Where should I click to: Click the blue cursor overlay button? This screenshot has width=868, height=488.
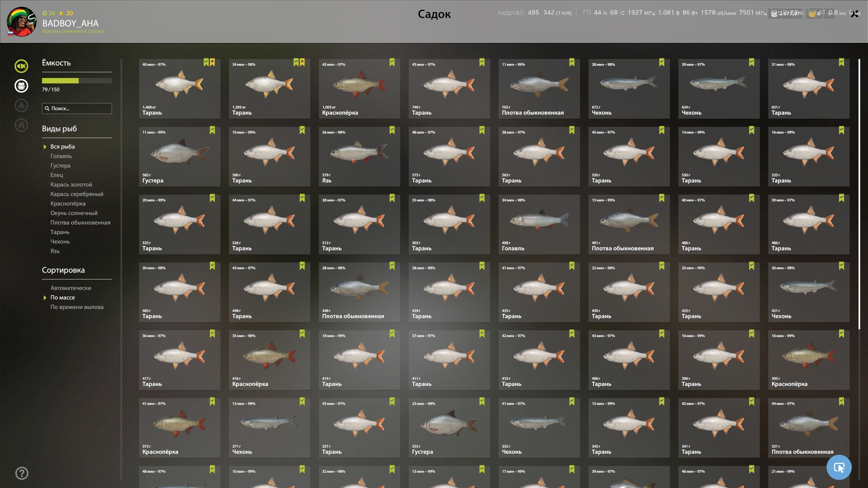839,467
